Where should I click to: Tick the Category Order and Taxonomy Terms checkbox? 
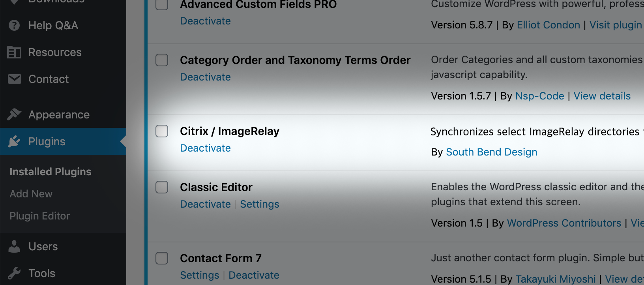(162, 60)
